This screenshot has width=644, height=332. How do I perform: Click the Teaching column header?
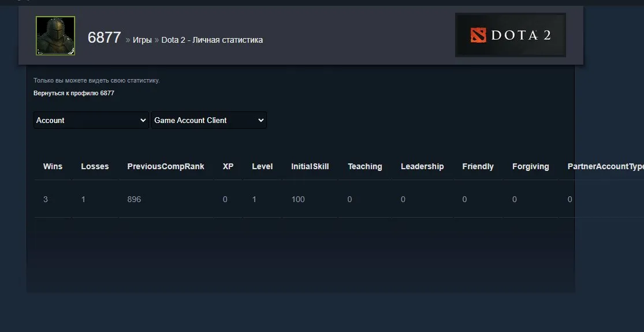(x=365, y=167)
